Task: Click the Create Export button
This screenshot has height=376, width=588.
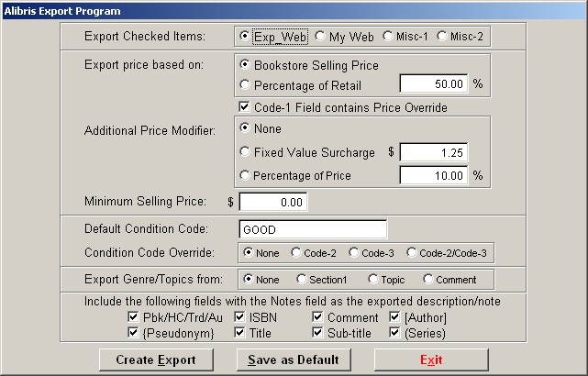Action: pos(156,359)
